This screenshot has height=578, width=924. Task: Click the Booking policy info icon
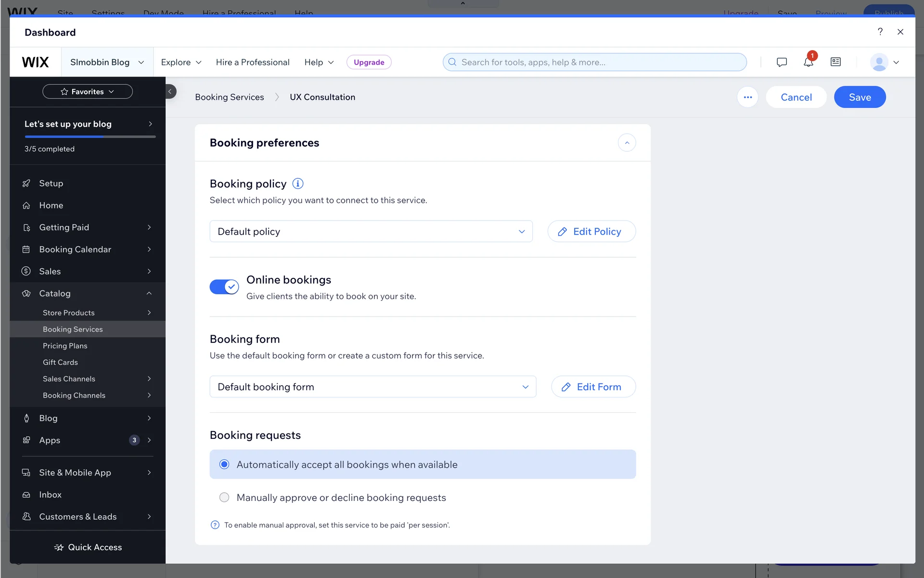298,184
